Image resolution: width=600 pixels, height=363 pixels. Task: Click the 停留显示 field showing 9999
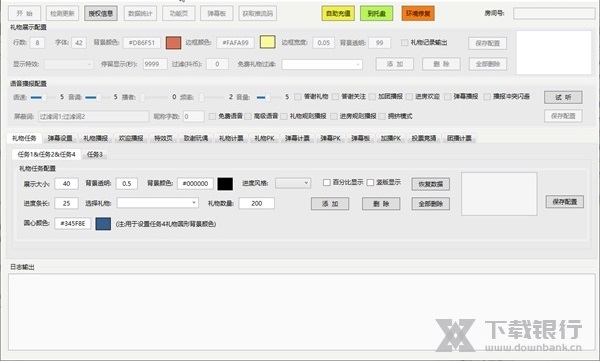tap(155, 64)
